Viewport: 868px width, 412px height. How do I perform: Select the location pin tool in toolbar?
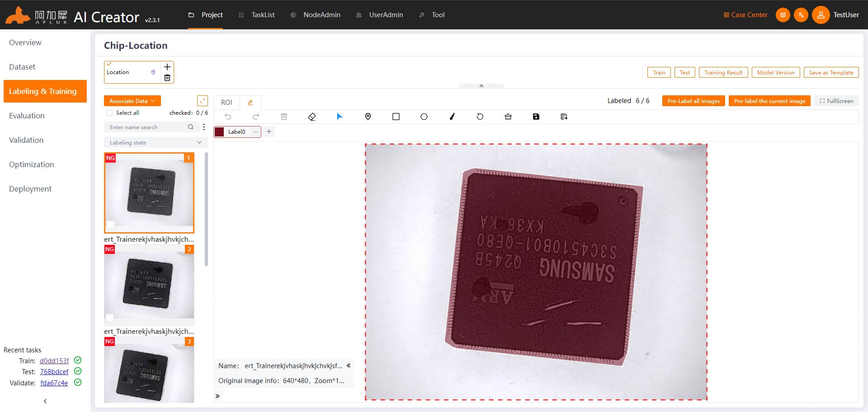click(368, 117)
